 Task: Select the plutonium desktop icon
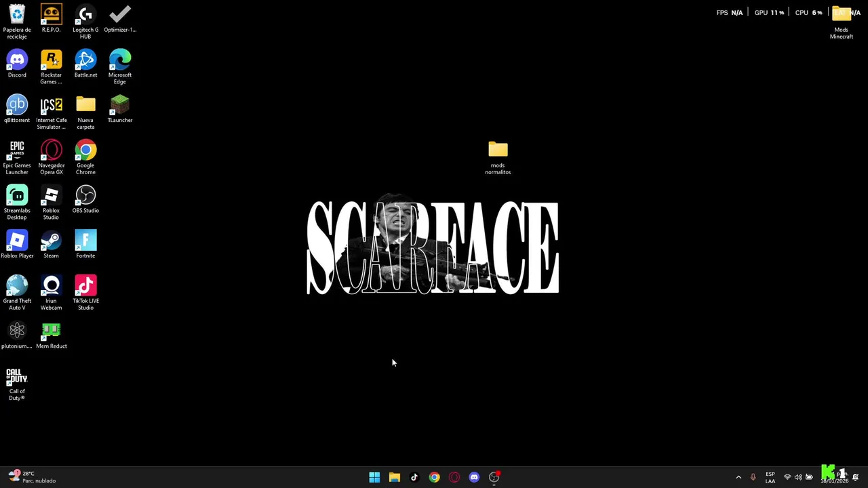click(x=17, y=335)
